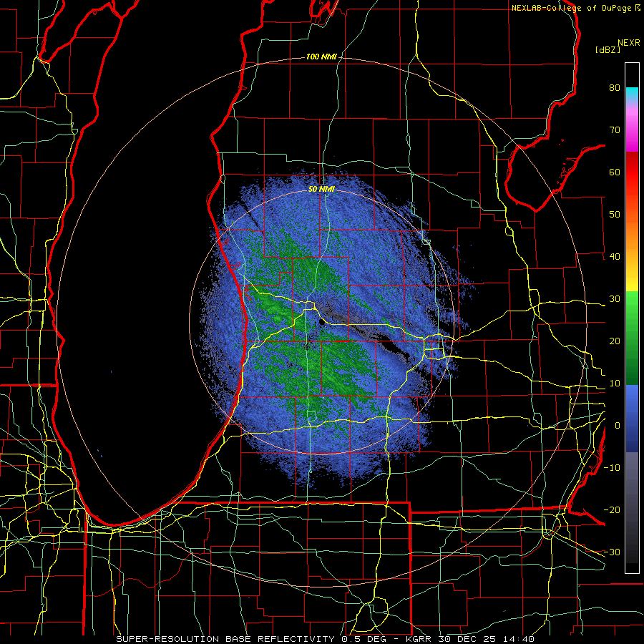Image resolution: width=644 pixels, height=644 pixels.
Task: Select the 100 NMI range ring label
Action: (x=321, y=57)
